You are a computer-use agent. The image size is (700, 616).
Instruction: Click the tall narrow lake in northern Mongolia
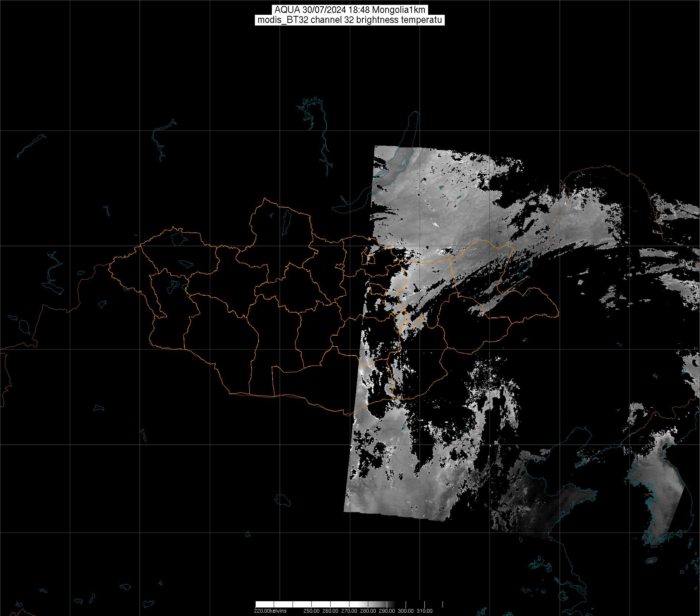click(286, 221)
